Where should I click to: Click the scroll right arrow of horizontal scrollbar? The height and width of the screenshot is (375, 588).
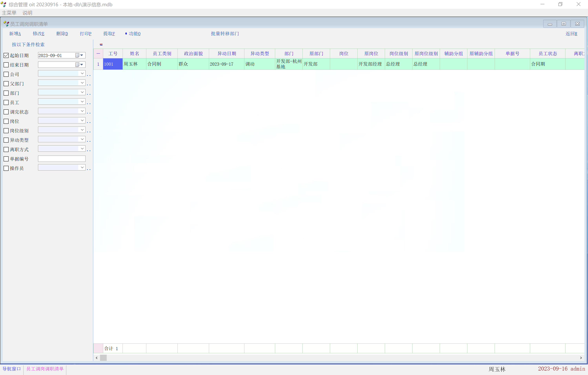tap(581, 358)
